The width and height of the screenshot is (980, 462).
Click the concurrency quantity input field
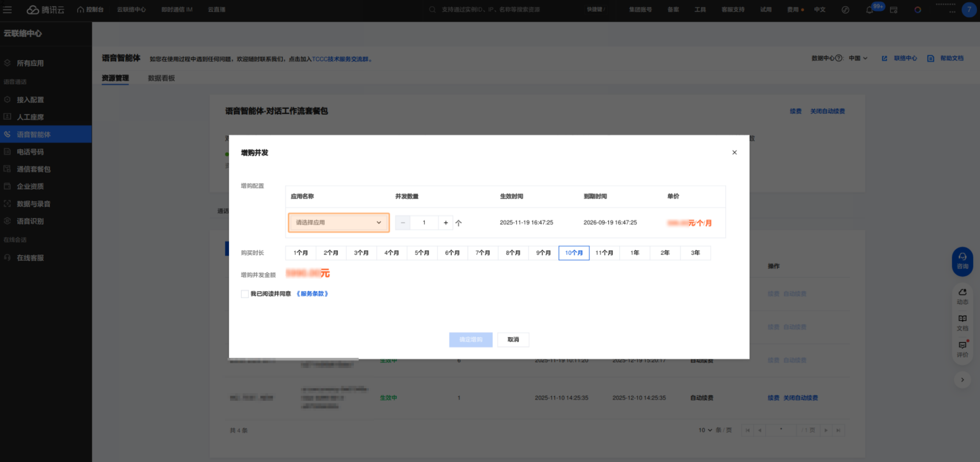click(x=424, y=223)
